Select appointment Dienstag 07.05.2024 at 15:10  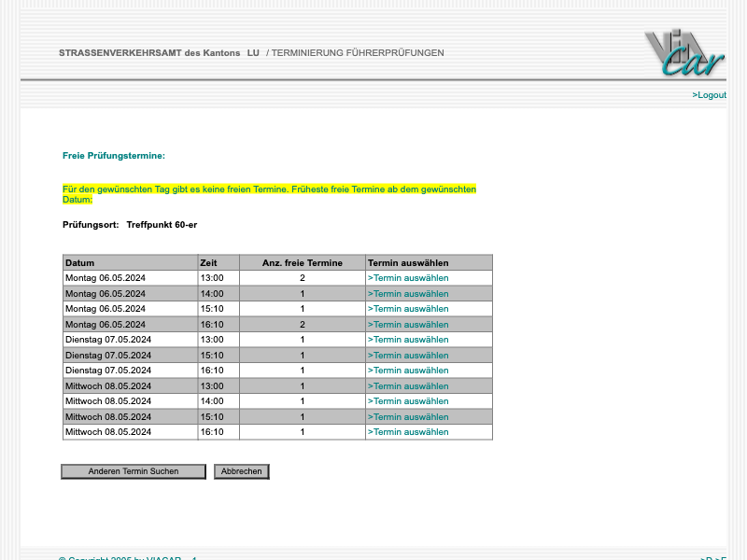tap(408, 356)
